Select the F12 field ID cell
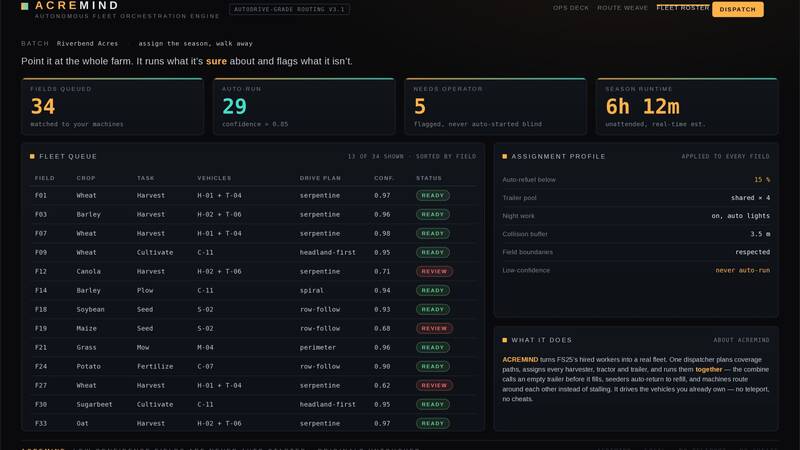Screen dimensions: 800x450 pyautogui.click(x=41, y=271)
